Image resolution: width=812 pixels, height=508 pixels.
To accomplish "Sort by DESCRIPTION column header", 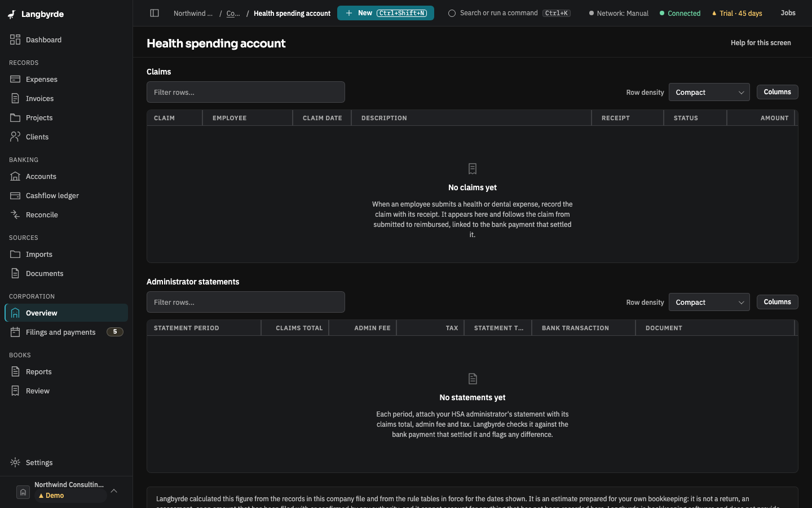I will point(471,118).
